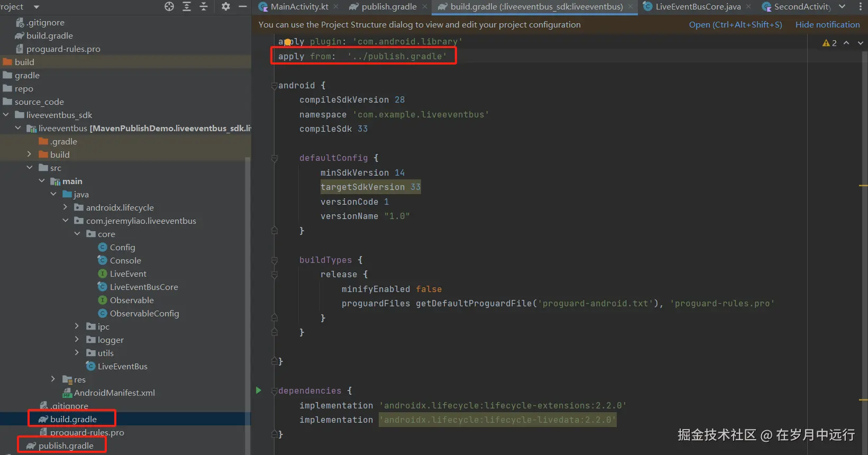Open project panel settings gear
Image resolution: width=868 pixels, height=455 pixels.
pyautogui.click(x=226, y=6)
